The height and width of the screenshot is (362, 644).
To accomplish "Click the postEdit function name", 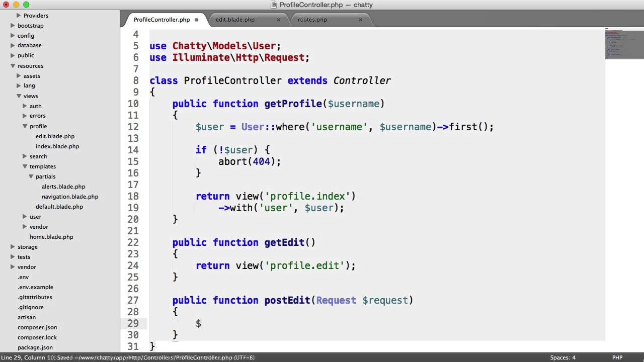I will [287, 300].
